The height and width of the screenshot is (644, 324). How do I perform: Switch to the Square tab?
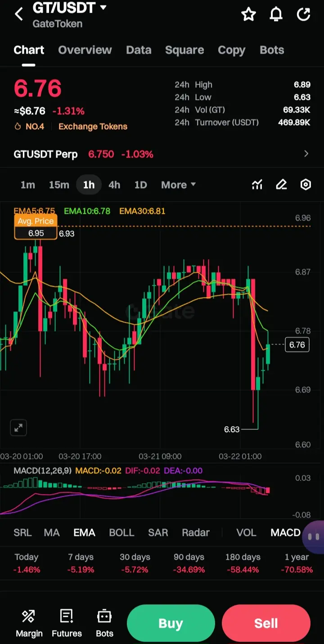tap(184, 50)
